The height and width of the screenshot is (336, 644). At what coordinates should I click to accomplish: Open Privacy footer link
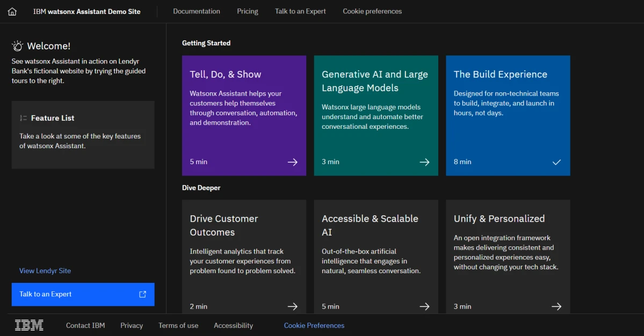point(132,325)
